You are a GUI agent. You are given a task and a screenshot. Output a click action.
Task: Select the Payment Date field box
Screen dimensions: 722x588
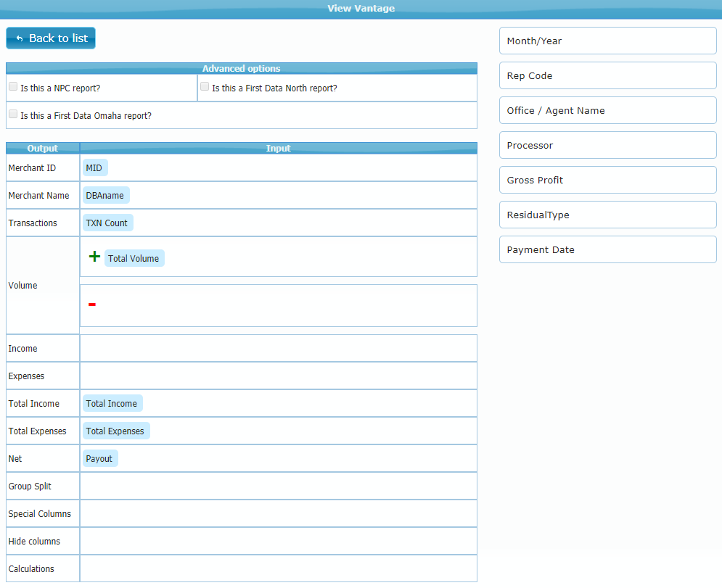607,249
